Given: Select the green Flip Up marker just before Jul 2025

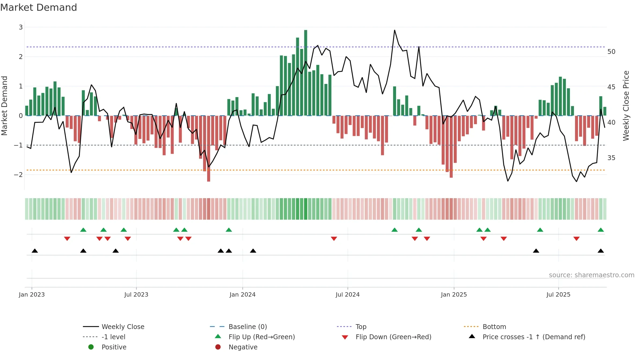Looking at the screenshot, I should tap(540, 230).
